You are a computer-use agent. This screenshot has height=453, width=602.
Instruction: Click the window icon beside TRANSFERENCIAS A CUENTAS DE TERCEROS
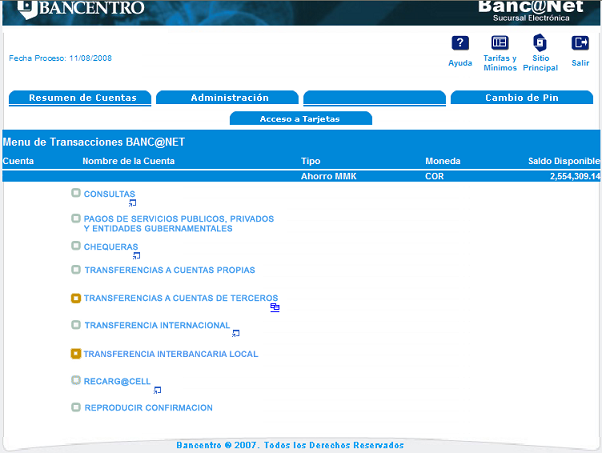(275, 307)
